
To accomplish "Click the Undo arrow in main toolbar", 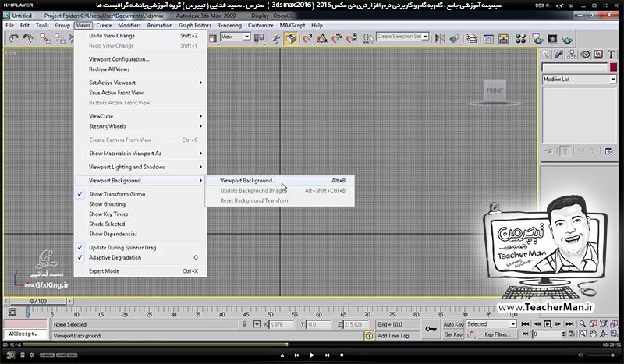I will click(x=13, y=38).
